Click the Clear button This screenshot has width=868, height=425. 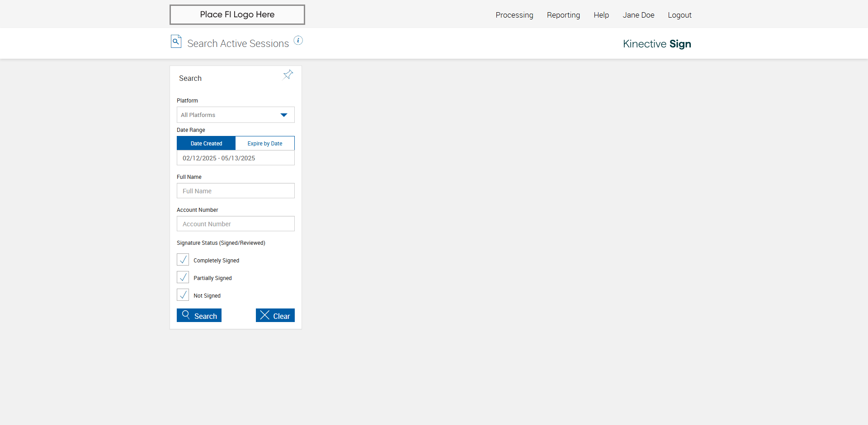tap(275, 315)
